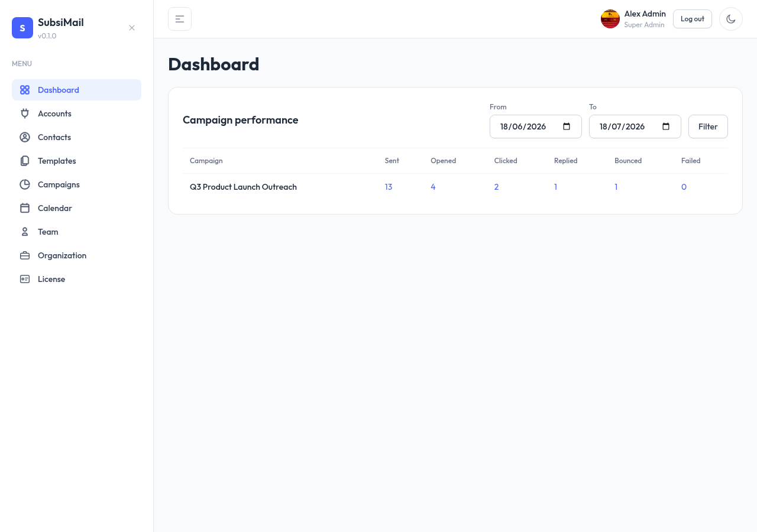757x532 pixels.
Task: Go to the Accounts menu item
Action: 76,113
